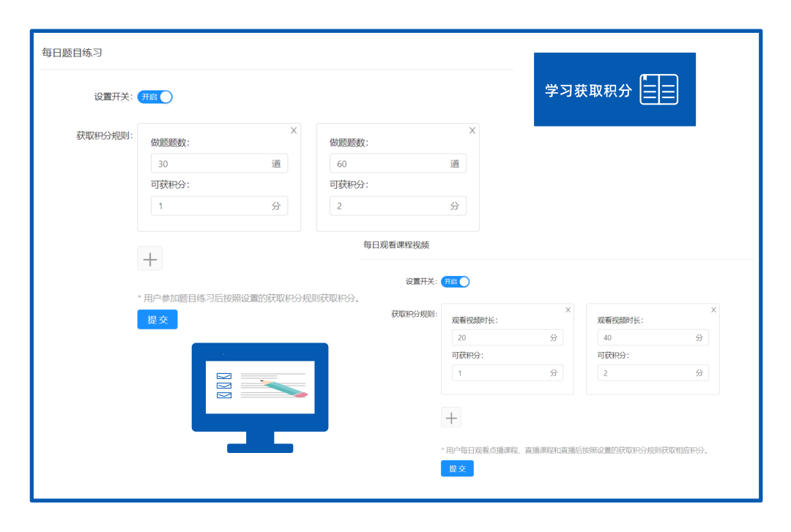
Task: Toggle the 设置开关 switch for daily question practice
Action: pos(155,97)
